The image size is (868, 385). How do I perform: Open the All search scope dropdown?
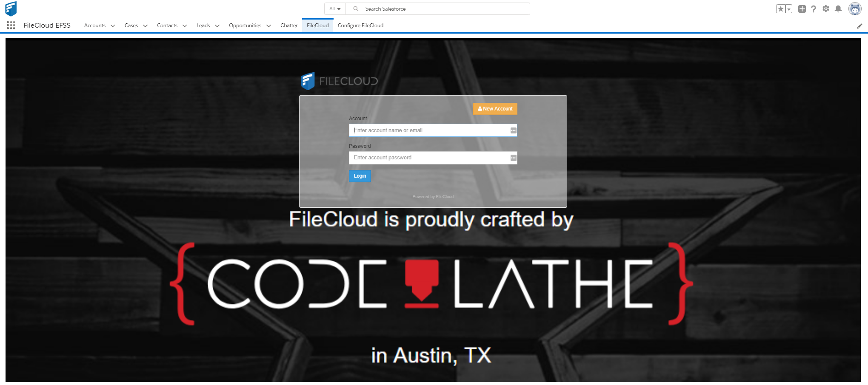coord(335,9)
